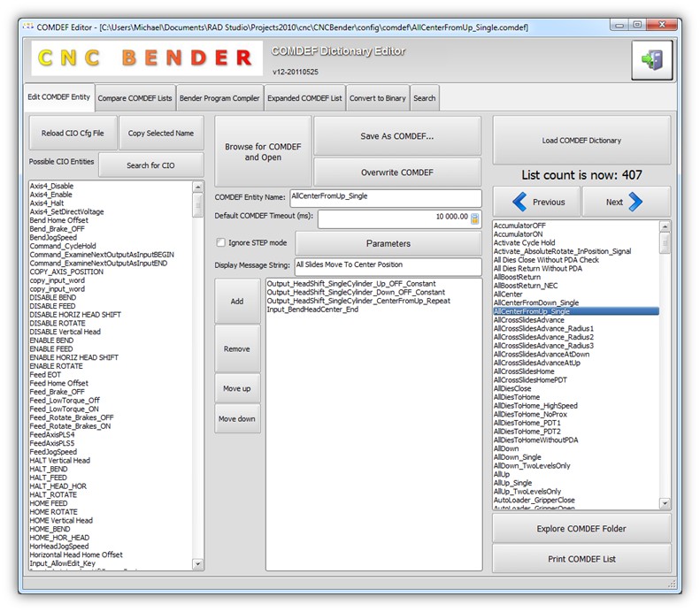Click the exit door icon top right
This screenshot has width=700, height=612.
click(x=651, y=61)
